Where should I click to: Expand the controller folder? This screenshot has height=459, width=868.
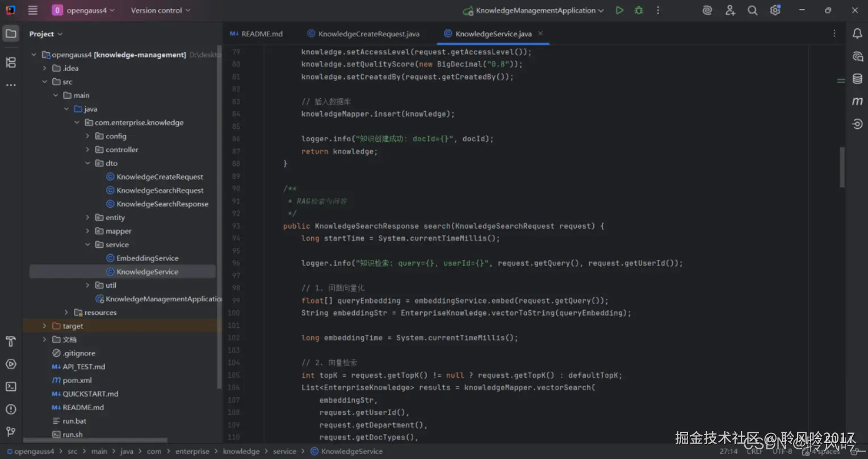click(x=87, y=150)
